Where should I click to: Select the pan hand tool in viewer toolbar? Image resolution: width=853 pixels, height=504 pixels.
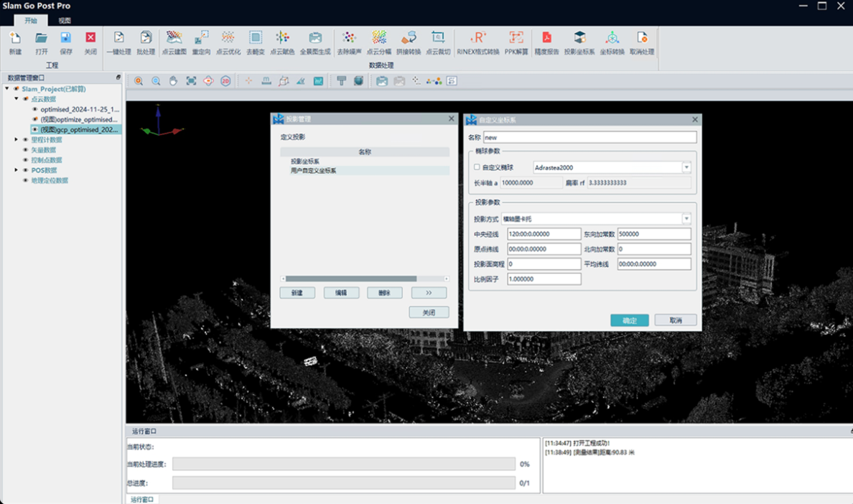coord(173,81)
